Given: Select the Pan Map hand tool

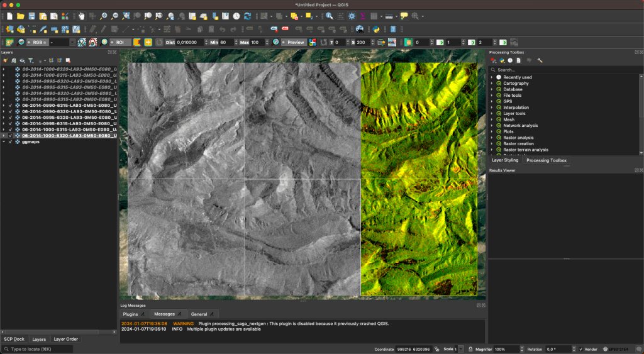Looking at the screenshot, I should [82, 16].
